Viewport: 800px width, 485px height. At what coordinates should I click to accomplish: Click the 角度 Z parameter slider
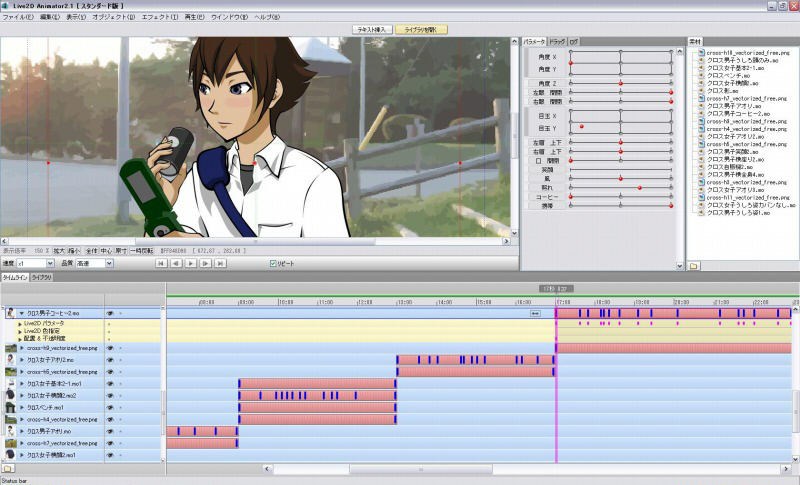point(620,83)
